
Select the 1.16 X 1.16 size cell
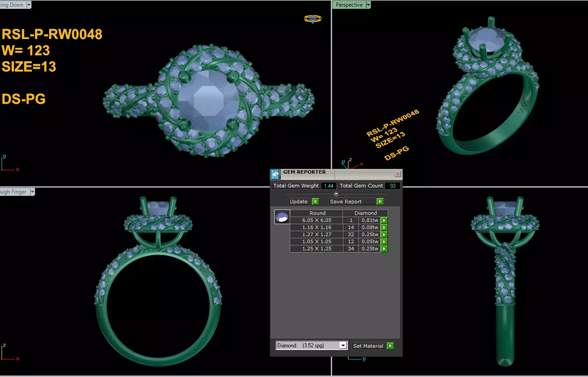tap(316, 227)
